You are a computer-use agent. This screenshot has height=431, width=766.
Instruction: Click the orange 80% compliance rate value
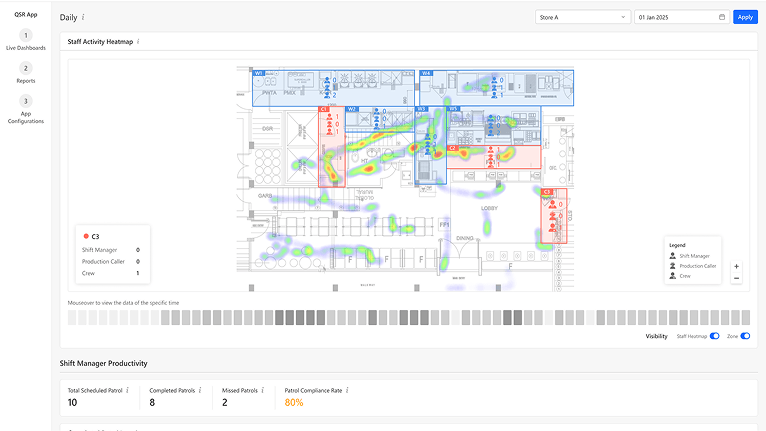294,403
